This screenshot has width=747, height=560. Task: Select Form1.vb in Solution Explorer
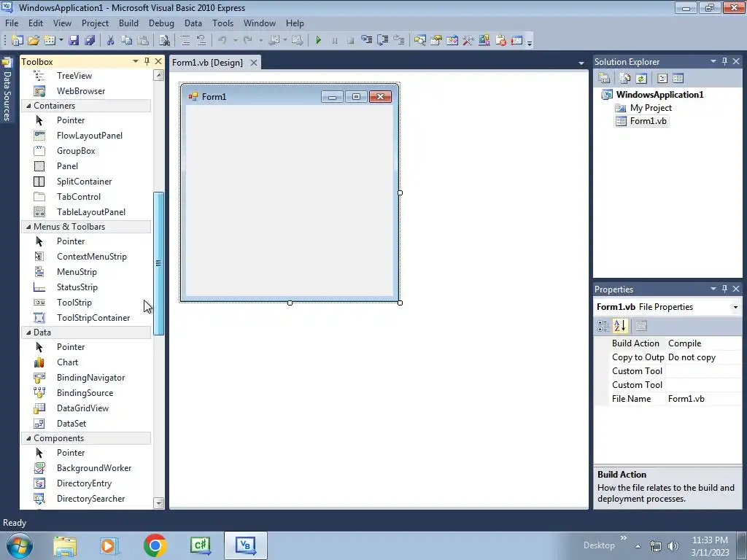[x=649, y=121]
